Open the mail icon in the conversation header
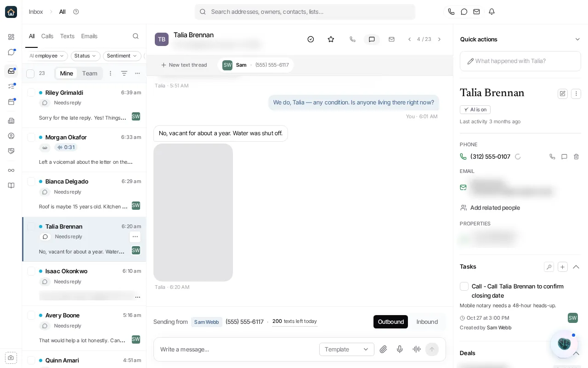 [x=391, y=39]
